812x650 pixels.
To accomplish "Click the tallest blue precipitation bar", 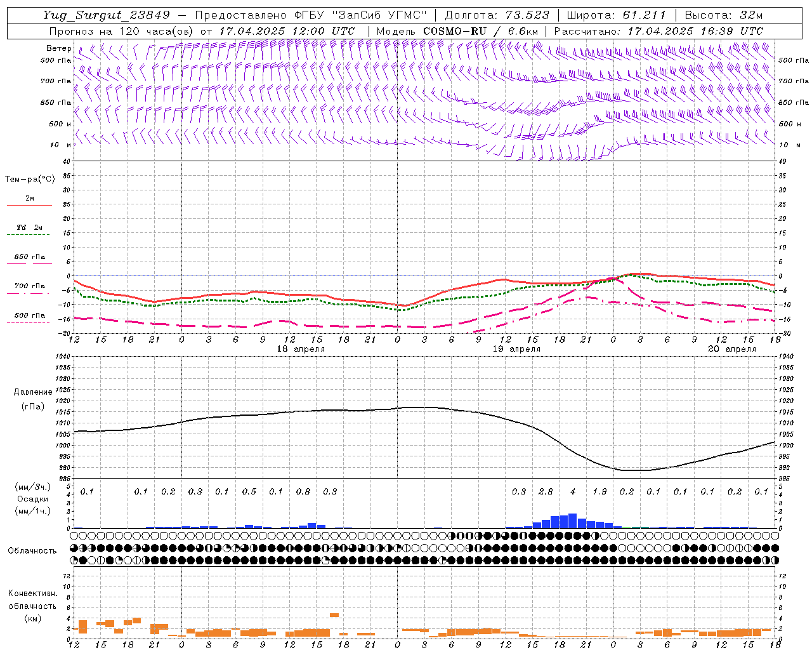I will [x=572, y=521].
